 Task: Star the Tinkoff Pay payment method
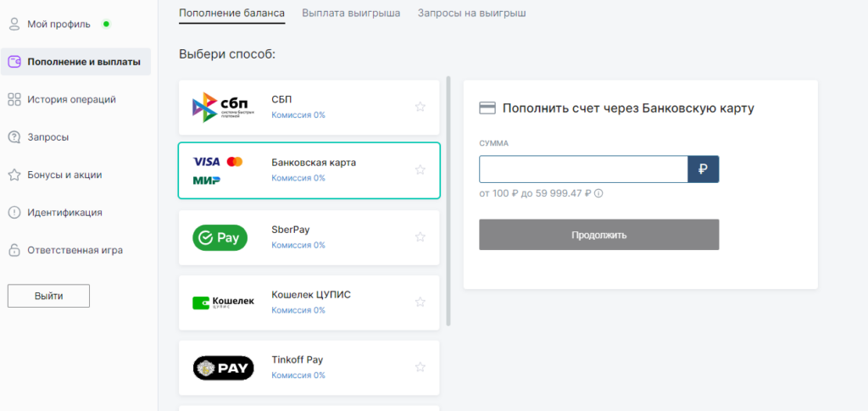click(420, 367)
